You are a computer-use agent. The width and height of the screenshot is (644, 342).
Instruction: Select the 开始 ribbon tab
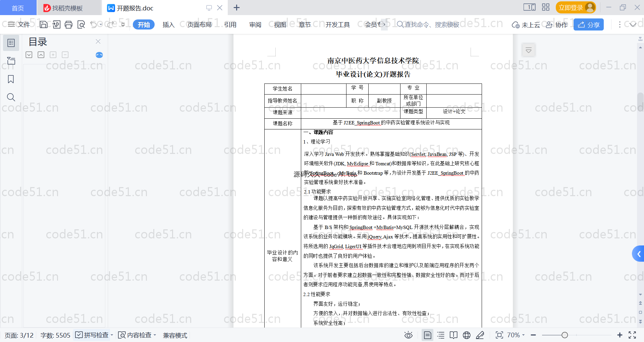[x=144, y=24]
